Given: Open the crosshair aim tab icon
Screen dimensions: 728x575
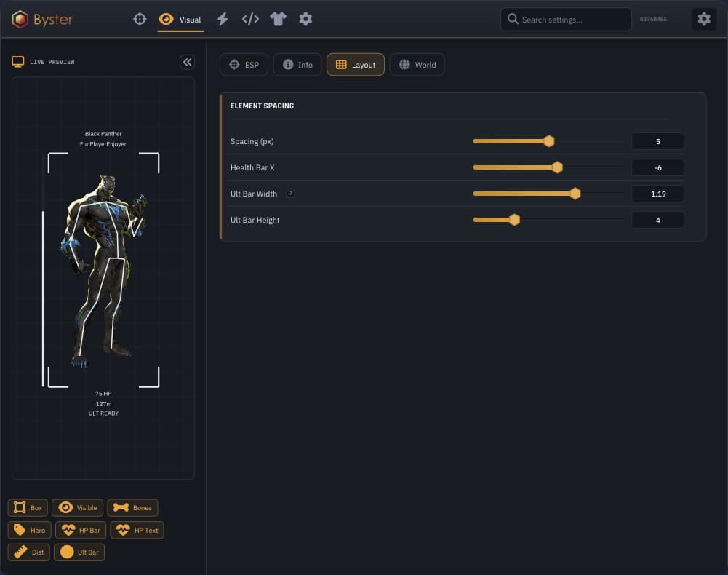Looking at the screenshot, I should [140, 19].
